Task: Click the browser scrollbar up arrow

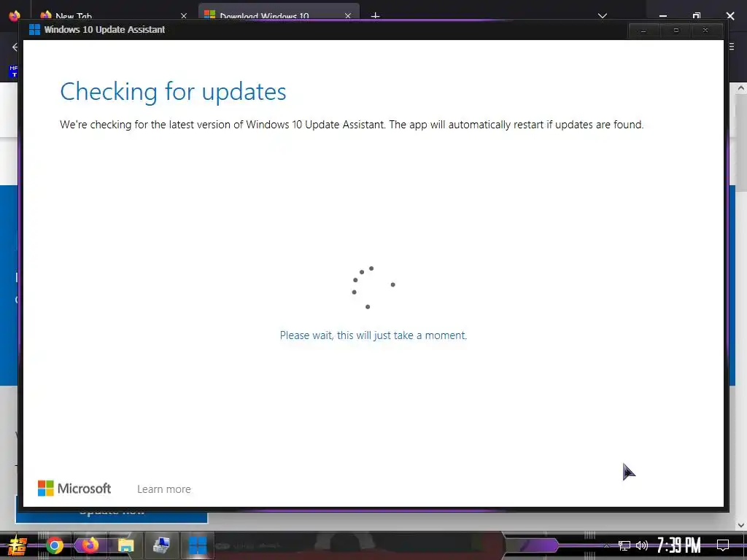Action: (741, 88)
